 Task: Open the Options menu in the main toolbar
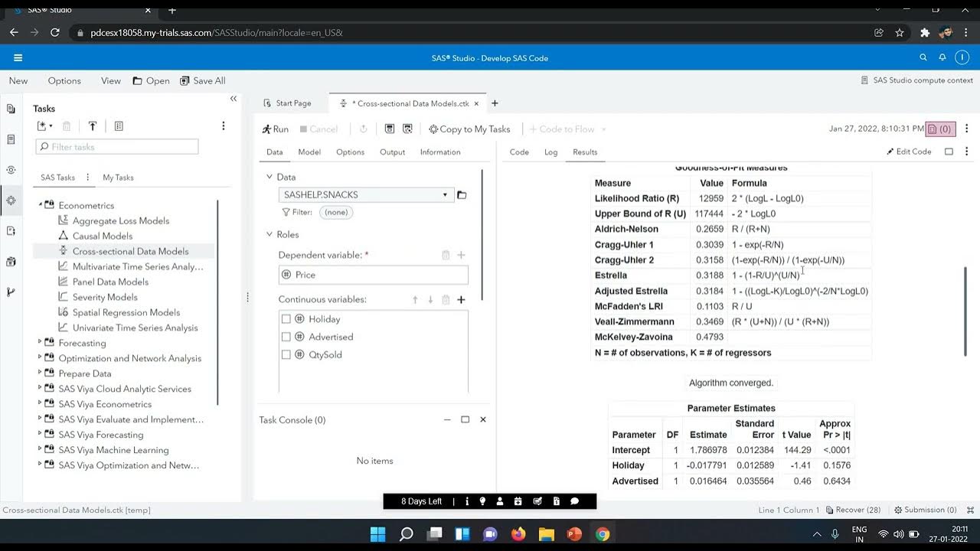(x=64, y=80)
